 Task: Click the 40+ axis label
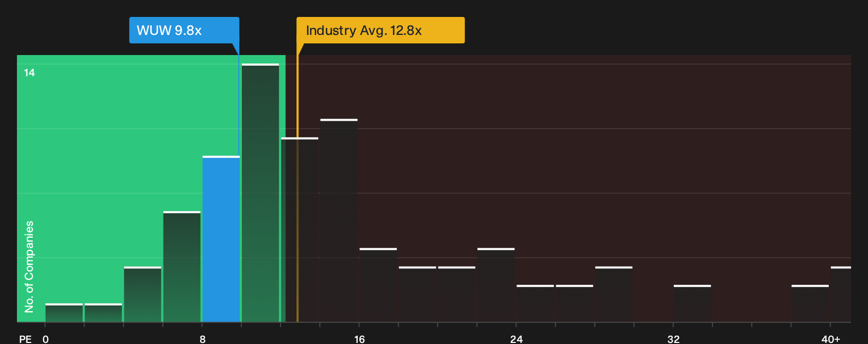point(830,339)
